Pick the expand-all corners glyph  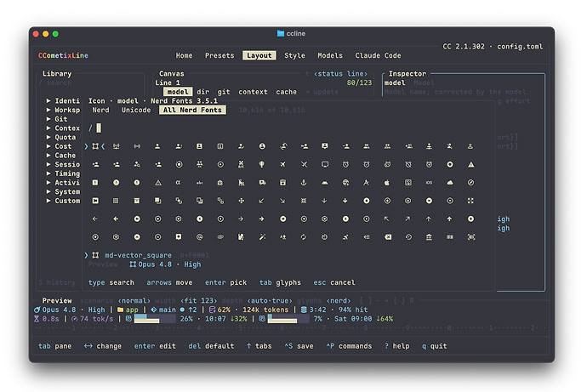[x=471, y=201]
